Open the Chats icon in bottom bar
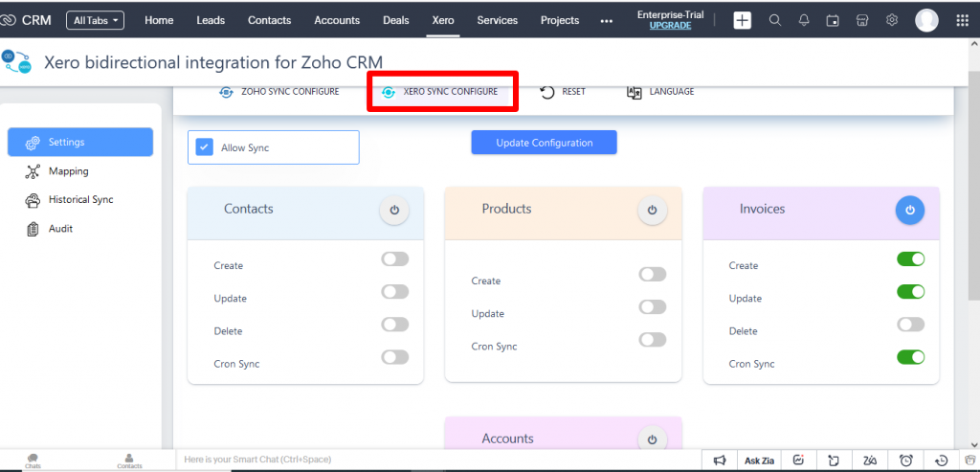 point(33,461)
